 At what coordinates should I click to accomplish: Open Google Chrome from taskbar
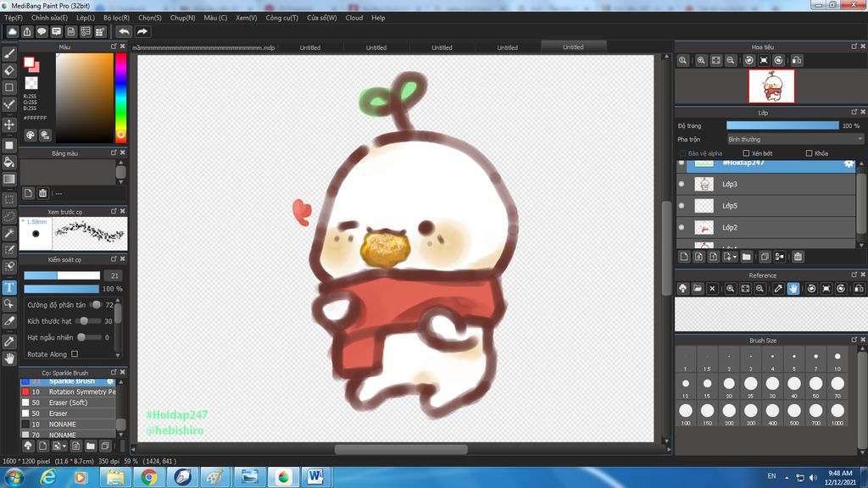click(x=149, y=477)
